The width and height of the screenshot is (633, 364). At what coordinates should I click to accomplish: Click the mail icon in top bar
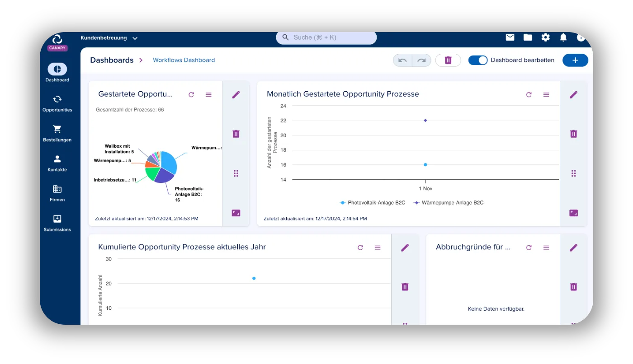(510, 37)
